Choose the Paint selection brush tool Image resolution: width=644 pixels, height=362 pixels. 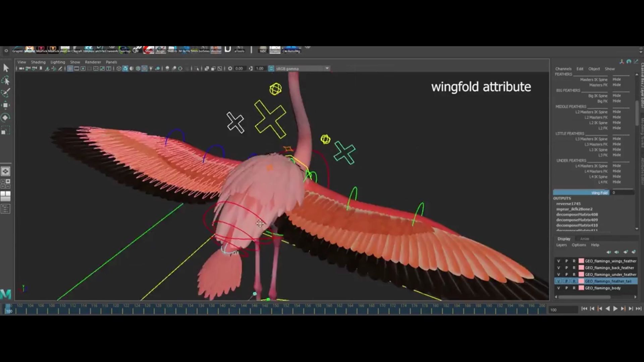coord(6,93)
